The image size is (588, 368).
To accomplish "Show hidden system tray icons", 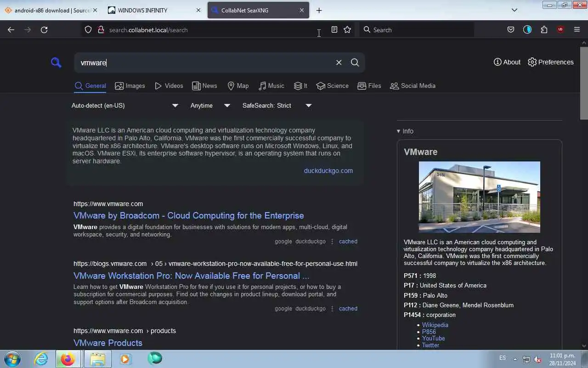I will coord(515,359).
